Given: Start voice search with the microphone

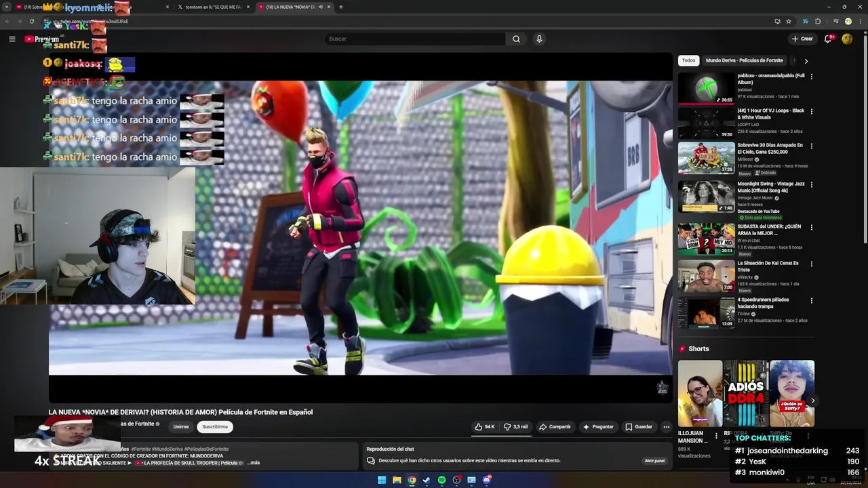Looking at the screenshot, I should click(539, 39).
